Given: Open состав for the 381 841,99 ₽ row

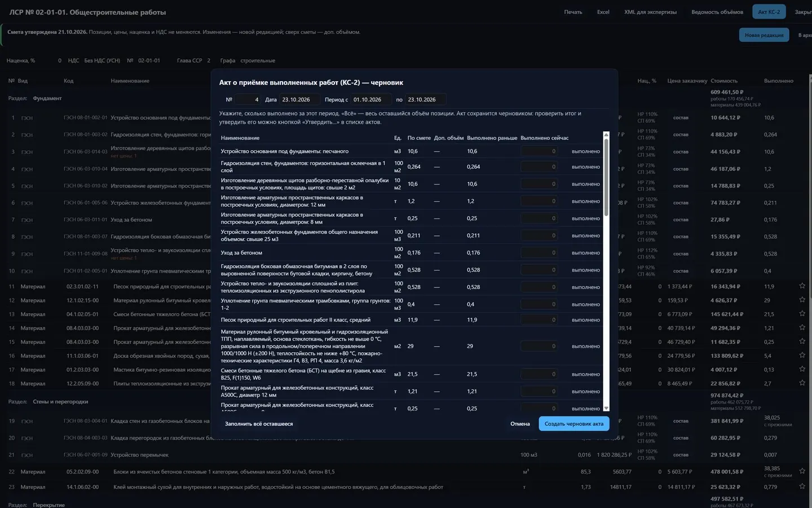Looking at the screenshot, I should point(681,421).
